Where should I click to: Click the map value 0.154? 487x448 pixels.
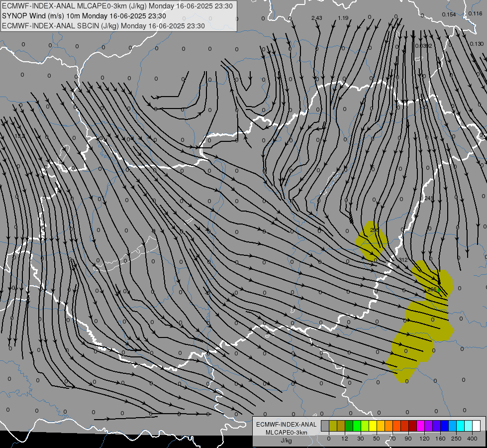pyautogui.click(x=449, y=14)
